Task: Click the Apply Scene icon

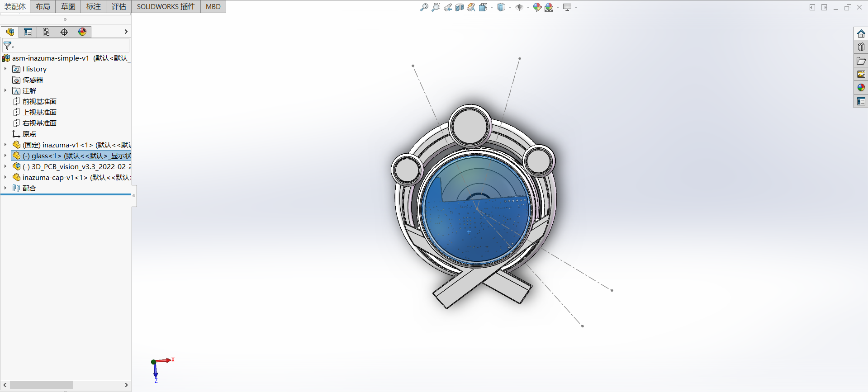Action: [x=549, y=7]
